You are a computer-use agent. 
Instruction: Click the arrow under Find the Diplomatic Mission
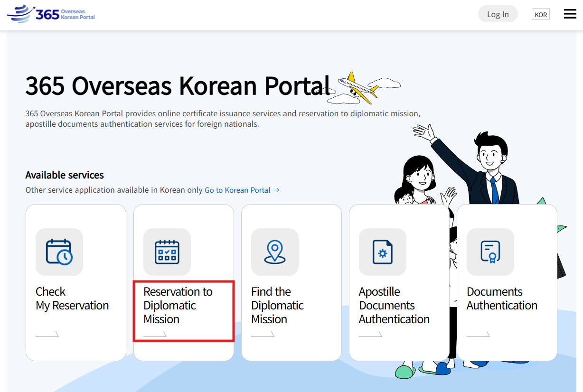pos(263,334)
